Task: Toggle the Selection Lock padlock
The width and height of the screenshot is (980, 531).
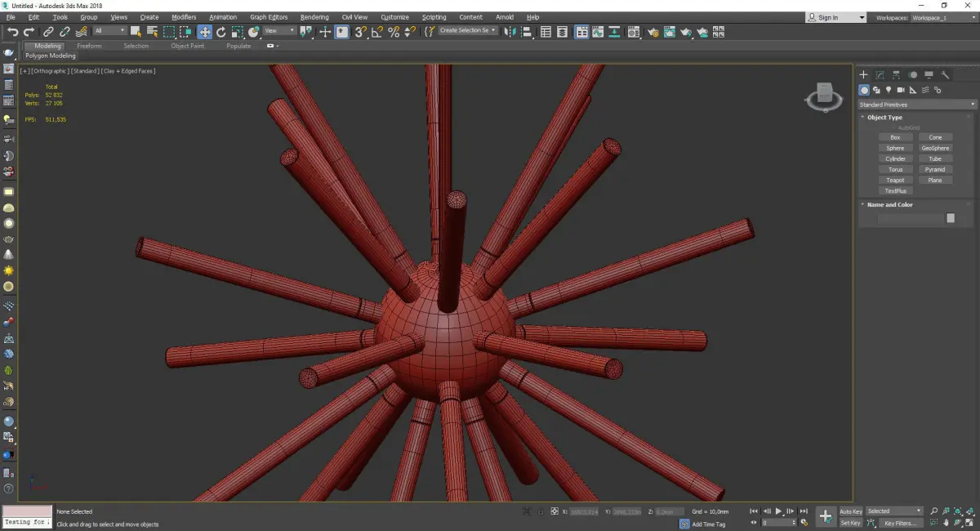Action: tap(541, 511)
